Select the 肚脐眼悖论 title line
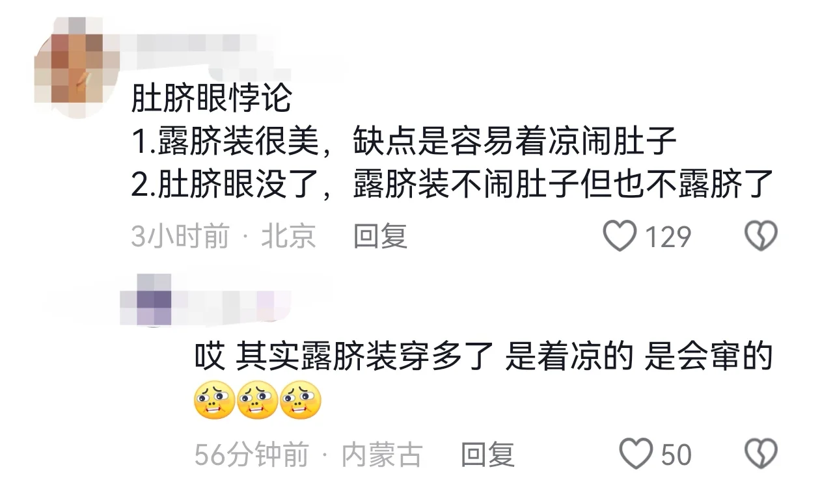This screenshot has height=504, width=820. [x=212, y=99]
